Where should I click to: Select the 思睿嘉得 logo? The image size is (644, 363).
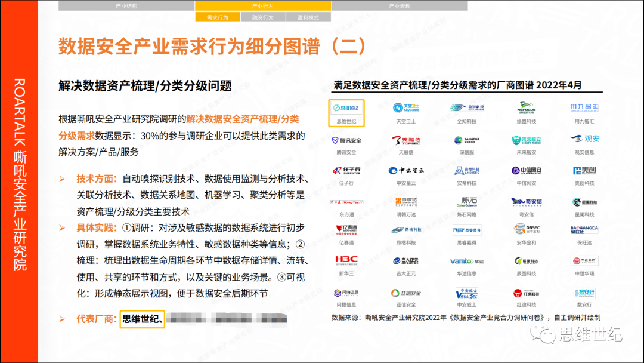click(x=466, y=230)
